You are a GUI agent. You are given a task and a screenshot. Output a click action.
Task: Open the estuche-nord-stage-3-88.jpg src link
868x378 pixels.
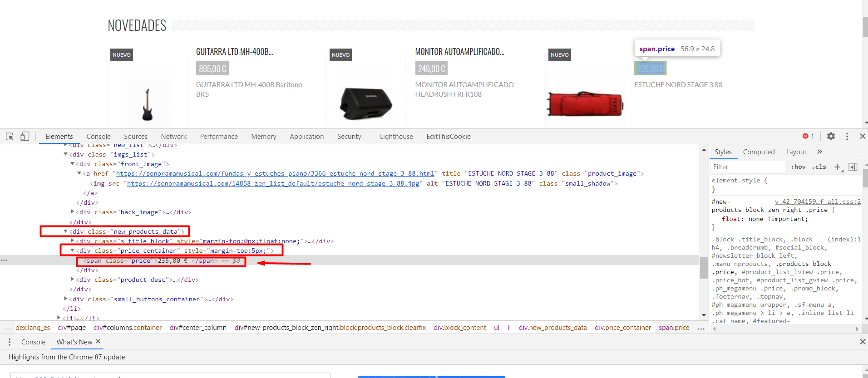273,183
